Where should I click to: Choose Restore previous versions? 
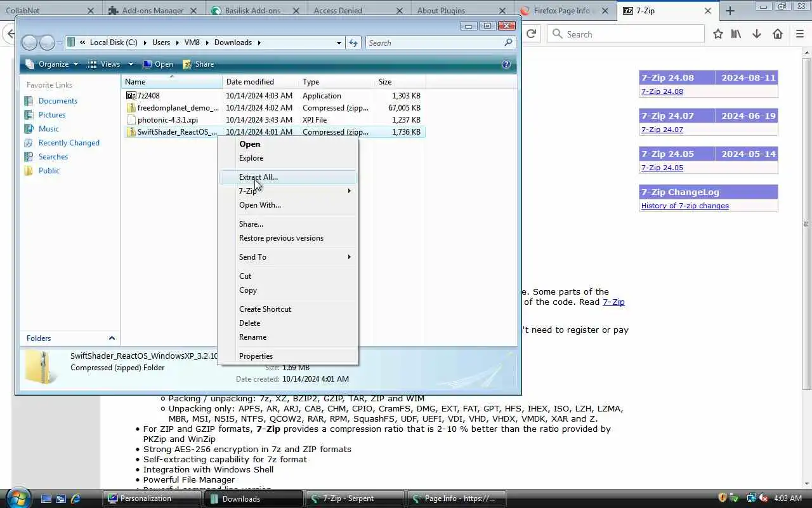(288, 238)
